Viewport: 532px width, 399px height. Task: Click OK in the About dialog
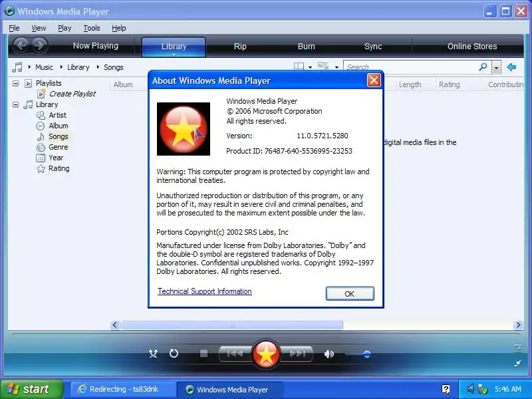point(350,293)
